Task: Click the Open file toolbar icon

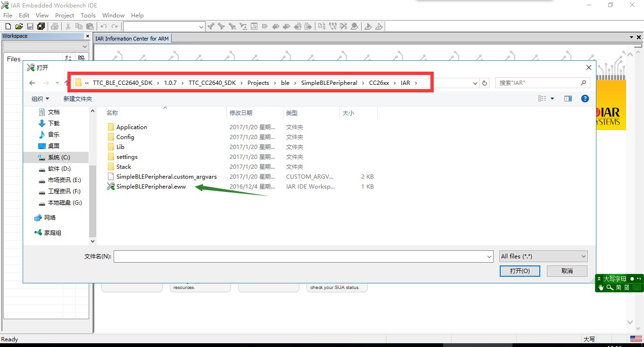Action: pyautogui.click(x=19, y=26)
